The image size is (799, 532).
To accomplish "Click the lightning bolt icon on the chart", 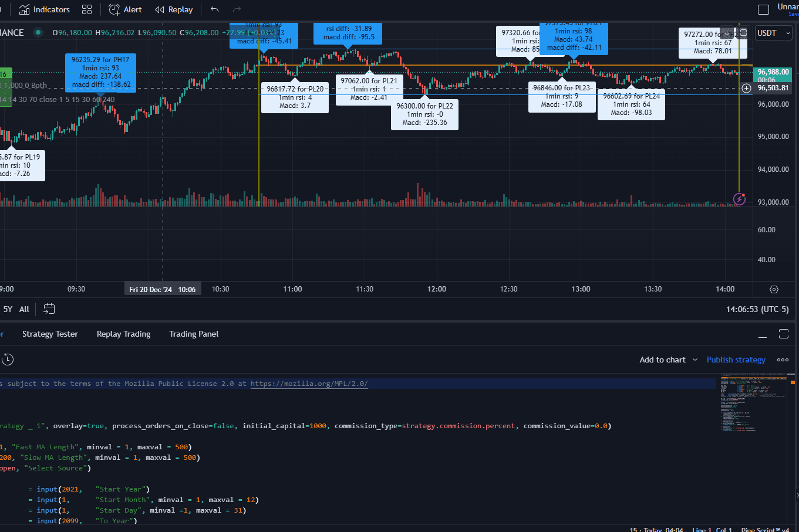I will [740, 199].
